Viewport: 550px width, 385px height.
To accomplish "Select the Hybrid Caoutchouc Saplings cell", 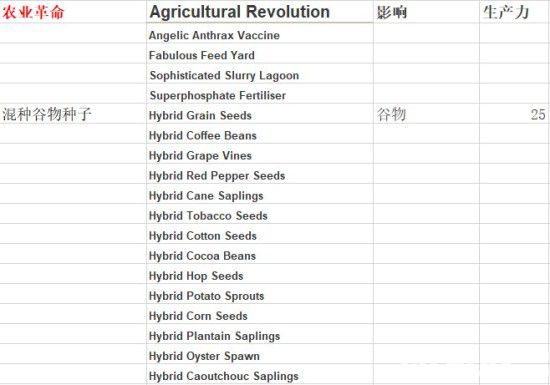I will pyautogui.click(x=260, y=375).
